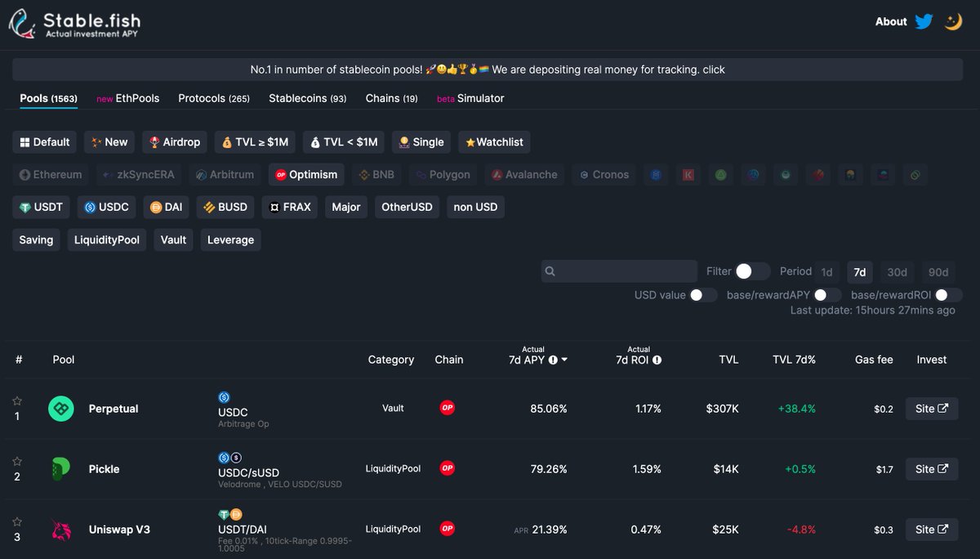Select the blue hexagon chain icon filter
Image resolution: width=980 pixels, height=559 pixels.
pos(656,175)
